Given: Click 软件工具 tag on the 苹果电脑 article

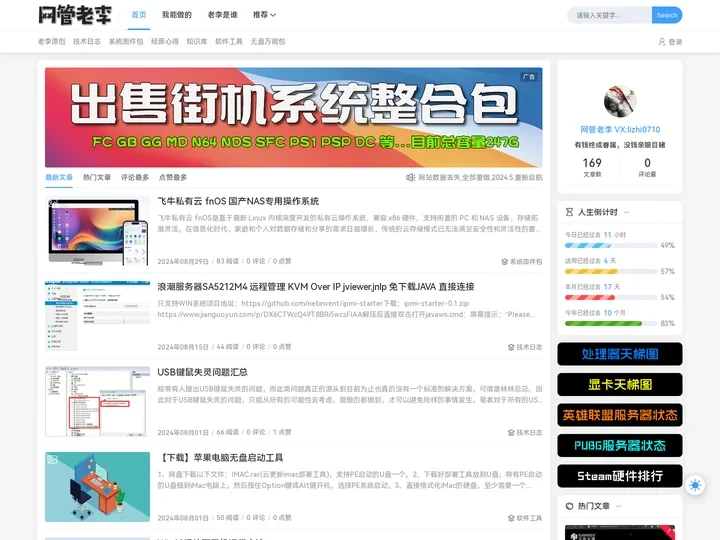Looking at the screenshot, I should coord(529,518).
